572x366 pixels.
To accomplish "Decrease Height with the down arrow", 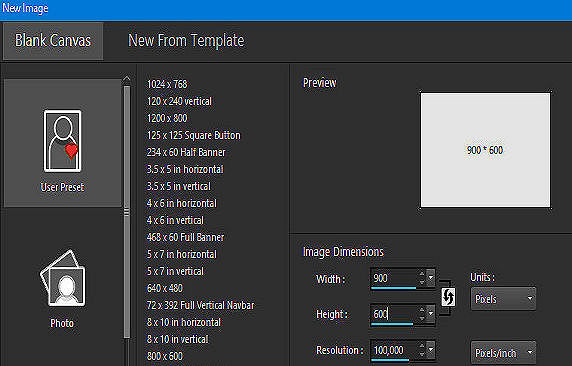I will (422, 318).
